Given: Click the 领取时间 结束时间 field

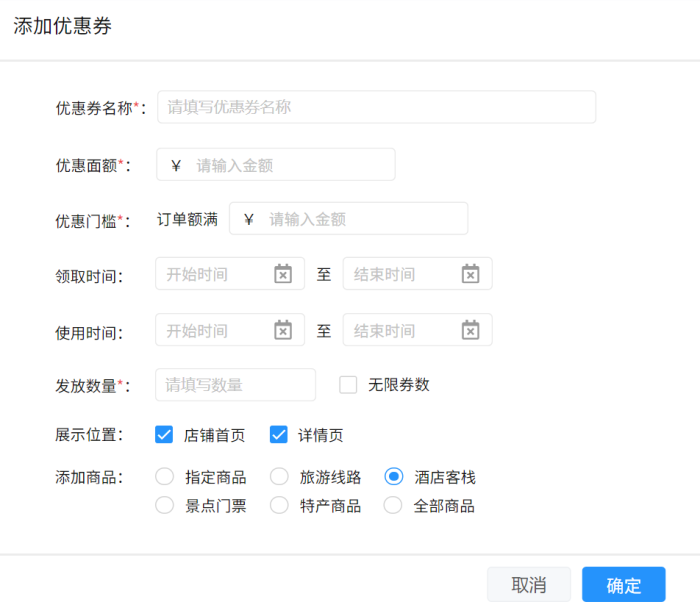Looking at the screenshot, I should 417,274.
